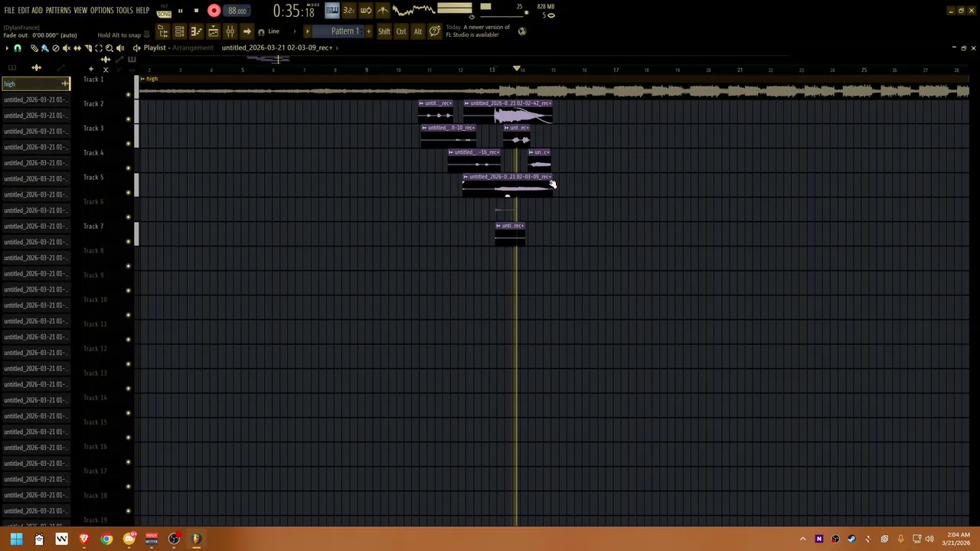Open the newer version available notice
Viewport: 980px width, 551px height.
coord(478,31)
